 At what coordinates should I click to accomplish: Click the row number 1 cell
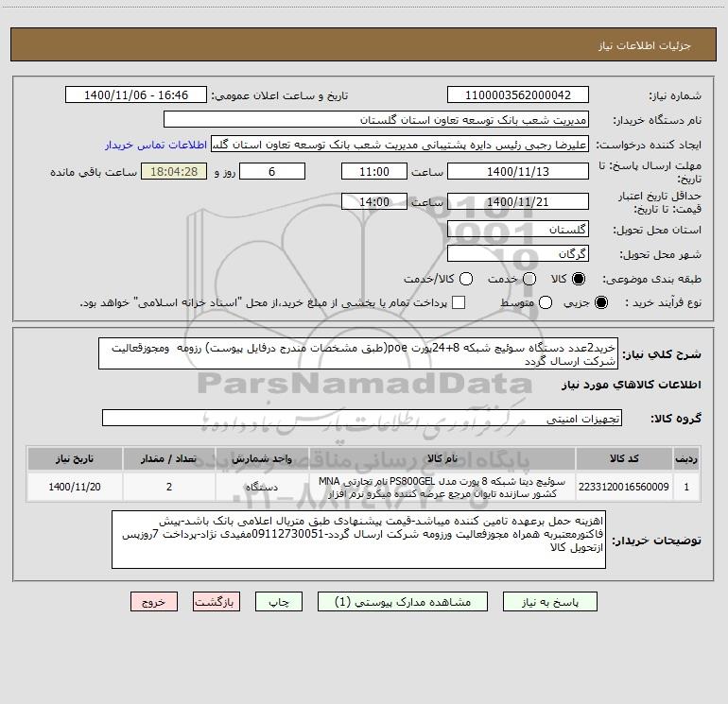686,487
